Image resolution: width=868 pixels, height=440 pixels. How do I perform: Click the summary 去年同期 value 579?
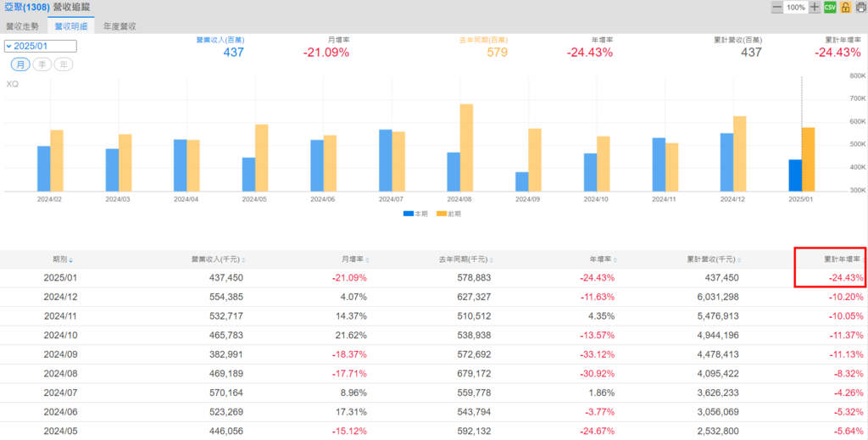(497, 53)
